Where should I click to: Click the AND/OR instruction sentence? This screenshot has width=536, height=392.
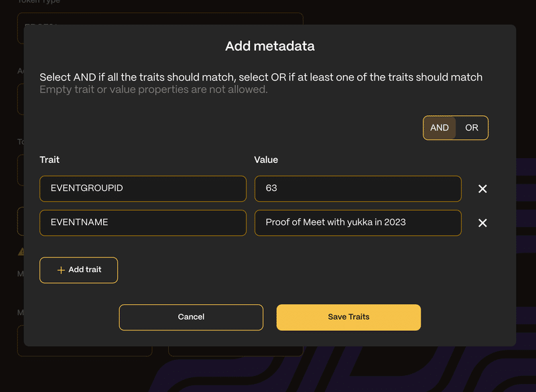click(261, 77)
